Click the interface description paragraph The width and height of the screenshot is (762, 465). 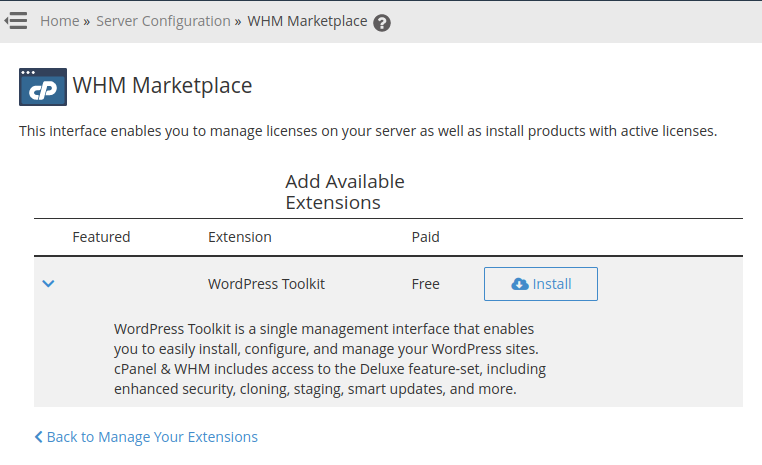coord(368,131)
